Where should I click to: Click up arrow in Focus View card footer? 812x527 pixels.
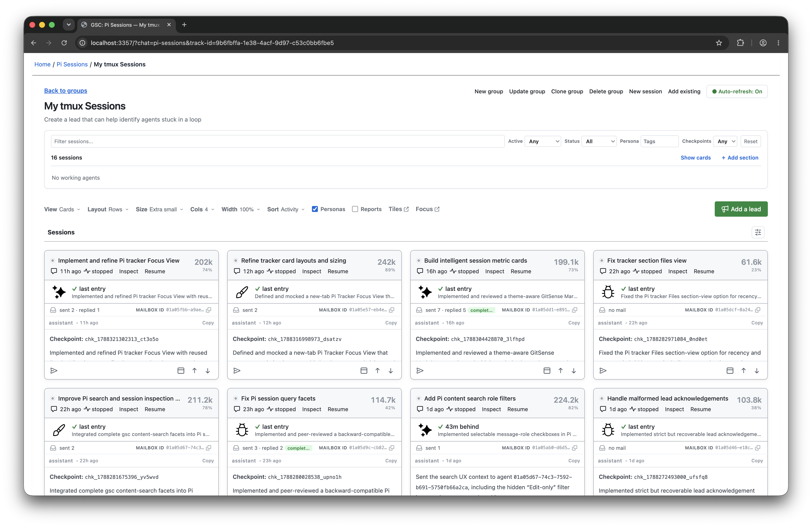click(x=195, y=371)
